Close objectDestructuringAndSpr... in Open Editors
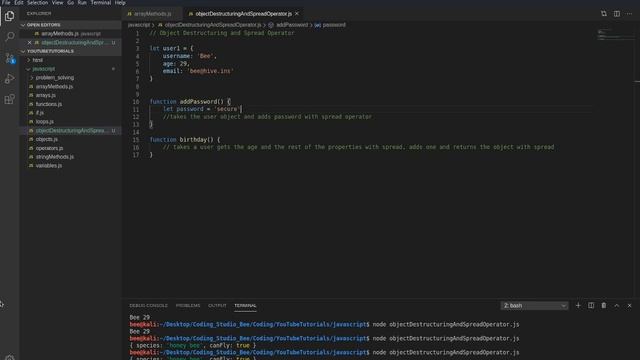 coord(29,42)
